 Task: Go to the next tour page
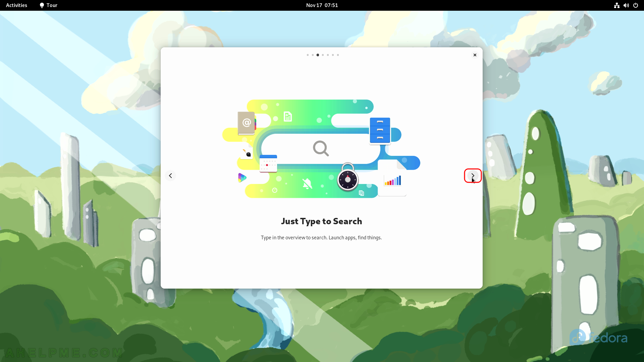[473, 176]
